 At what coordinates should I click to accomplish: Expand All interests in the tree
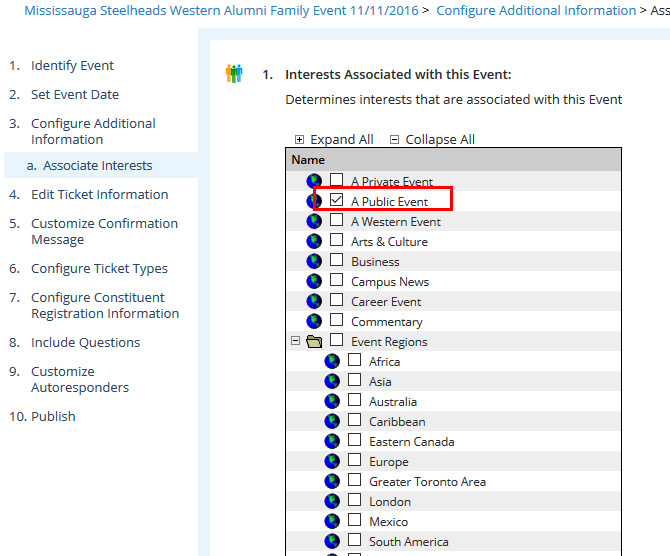tap(334, 140)
